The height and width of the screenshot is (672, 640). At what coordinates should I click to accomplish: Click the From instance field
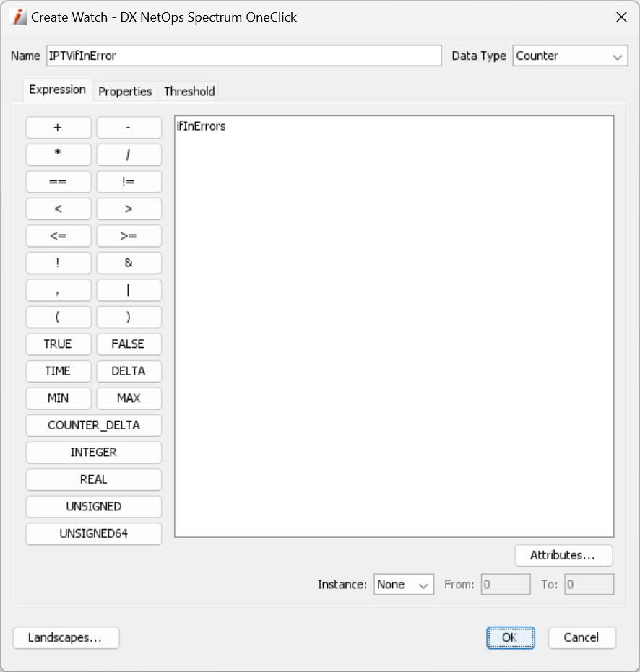pyautogui.click(x=506, y=585)
